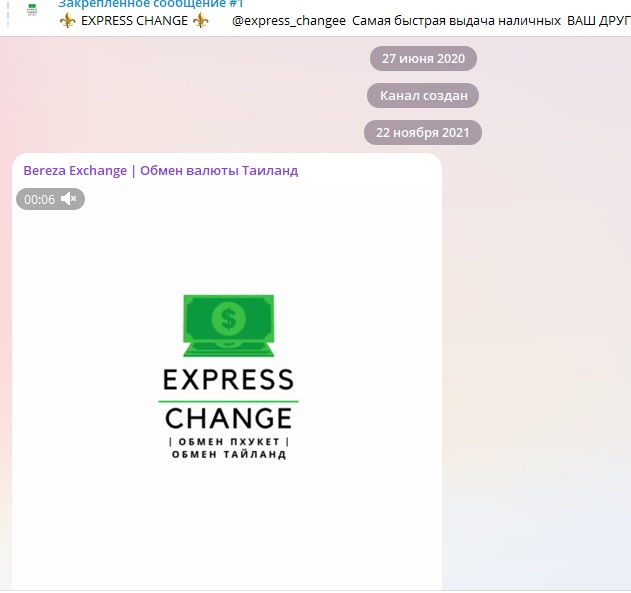This screenshot has height=593, width=631.
Task: Click the @express_changee mention in pinned bar
Action: pos(289,21)
